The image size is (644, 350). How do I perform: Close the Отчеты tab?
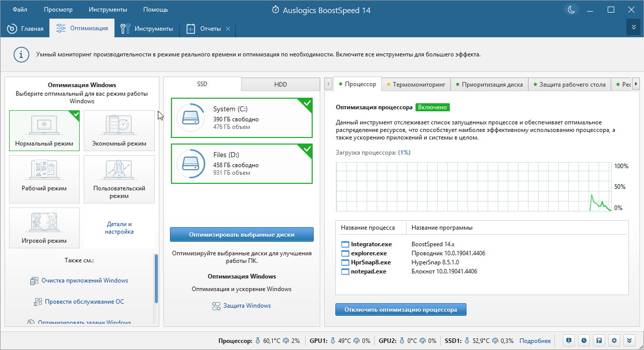point(228,29)
